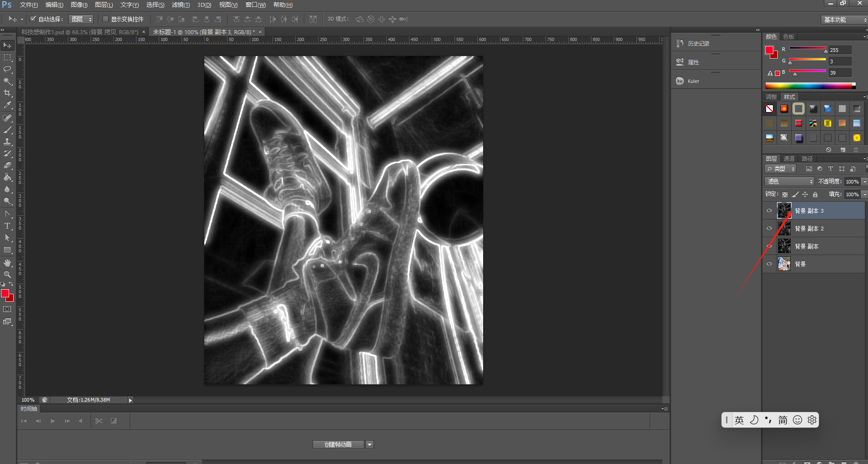Open the animation type dropdown arrow
The width and height of the screenshot is (868, 464).
(x=370, y=444)
